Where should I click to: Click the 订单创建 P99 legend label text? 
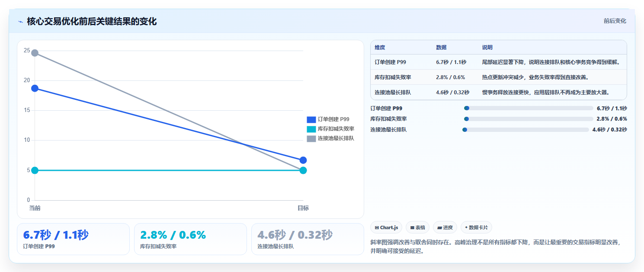point(333,119)
